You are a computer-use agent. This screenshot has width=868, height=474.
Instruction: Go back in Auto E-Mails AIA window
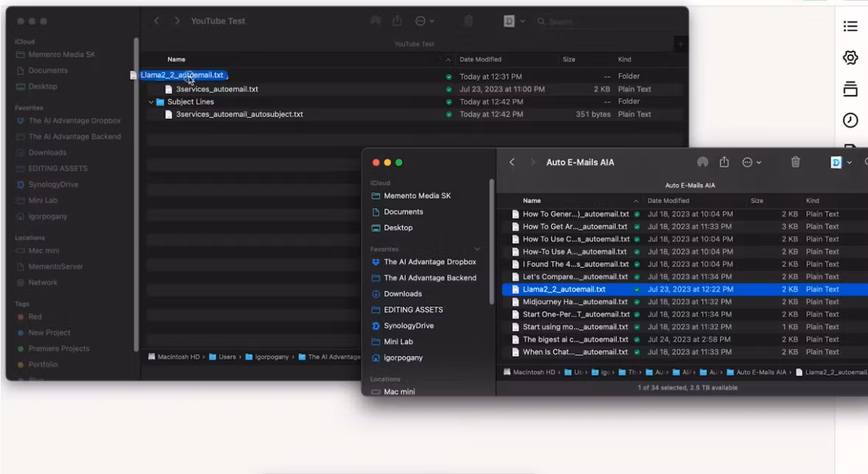pos(512,162)
